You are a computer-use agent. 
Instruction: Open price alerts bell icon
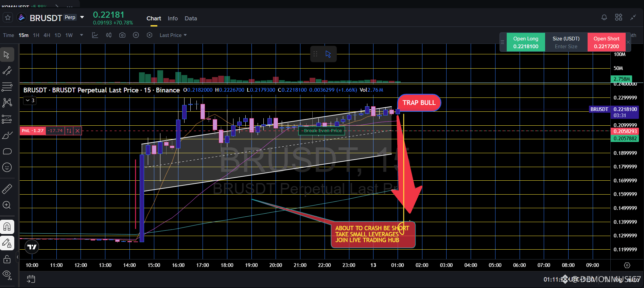tap(604, 17)
